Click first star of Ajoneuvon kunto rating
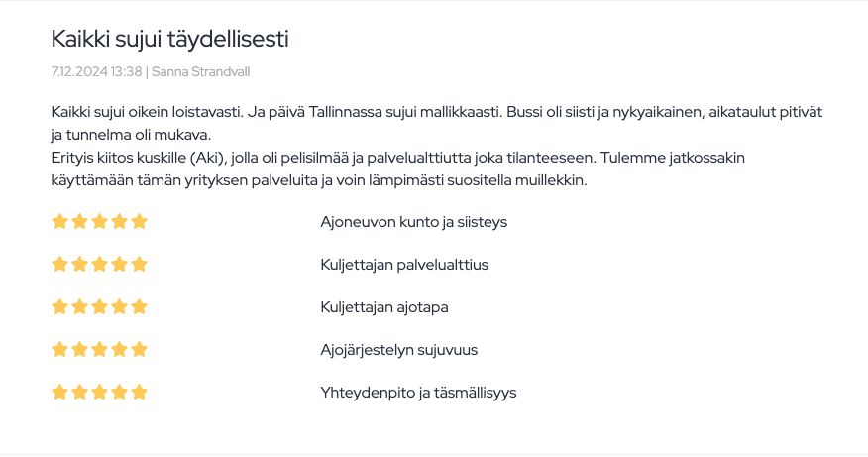The width and height of the screenshot is (868, 457). click(59, 221)
